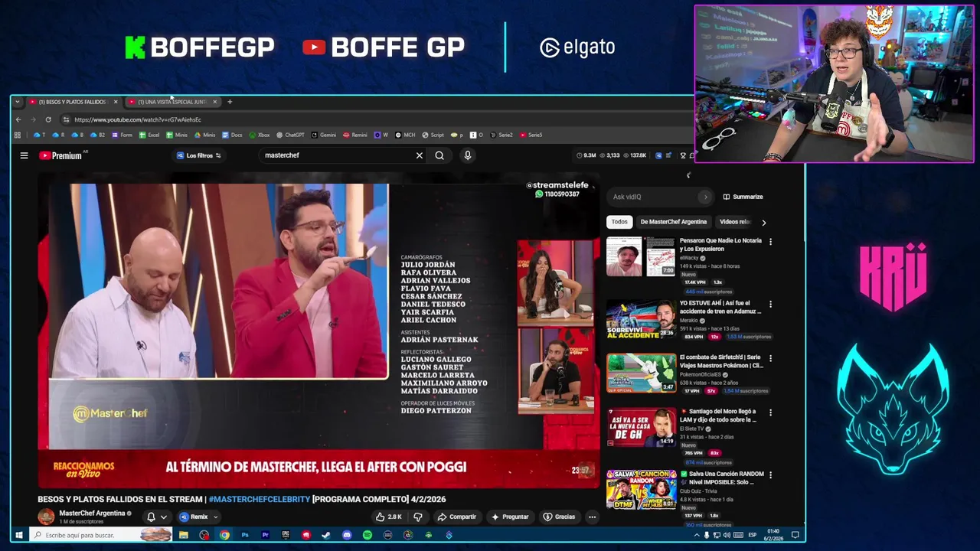Select De MasterChef Argentina filter chip
The width and height of the screenshot is (980, 551).
674,222
